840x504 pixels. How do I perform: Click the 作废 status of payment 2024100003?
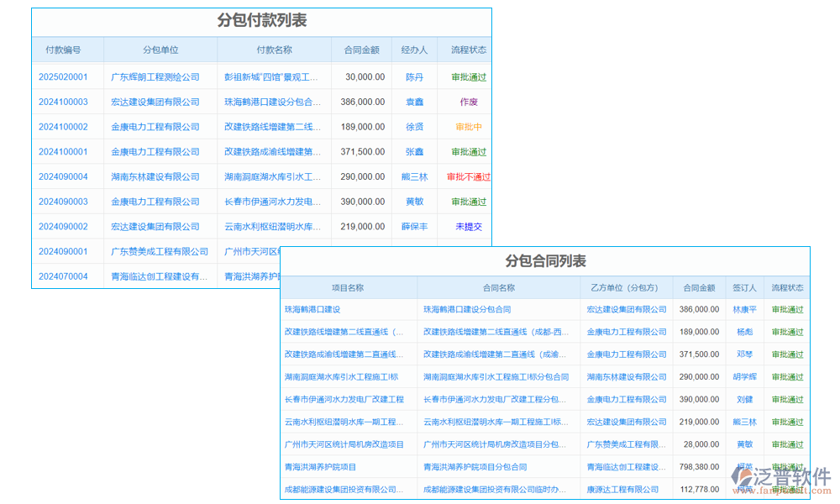pyautogui.click(x=465, y=102)
